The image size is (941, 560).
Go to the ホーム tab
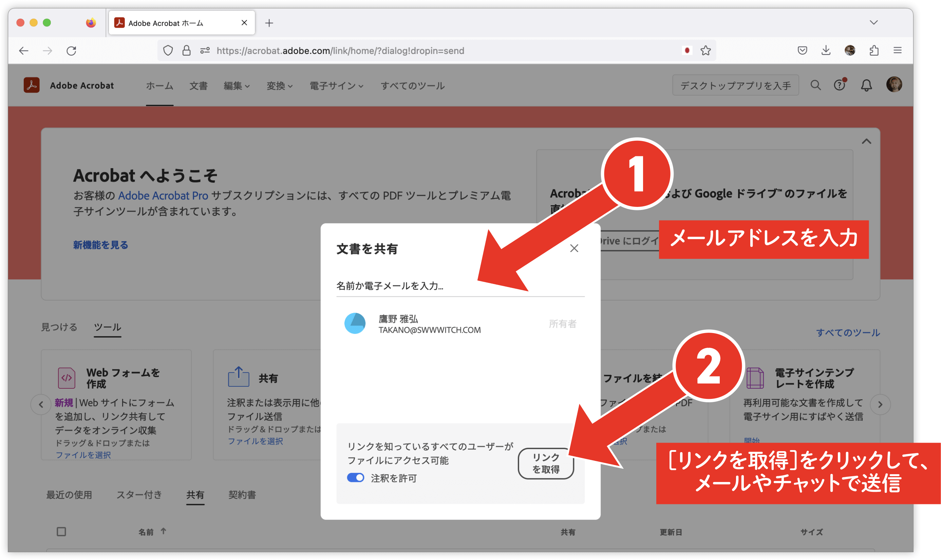point(160,86)
